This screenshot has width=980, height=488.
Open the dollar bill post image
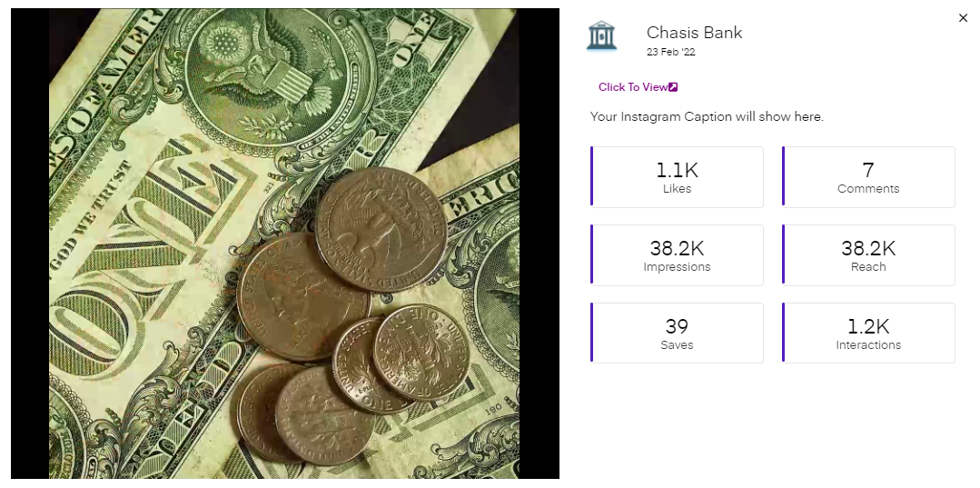pyautogui.click(x=285, y=244)
